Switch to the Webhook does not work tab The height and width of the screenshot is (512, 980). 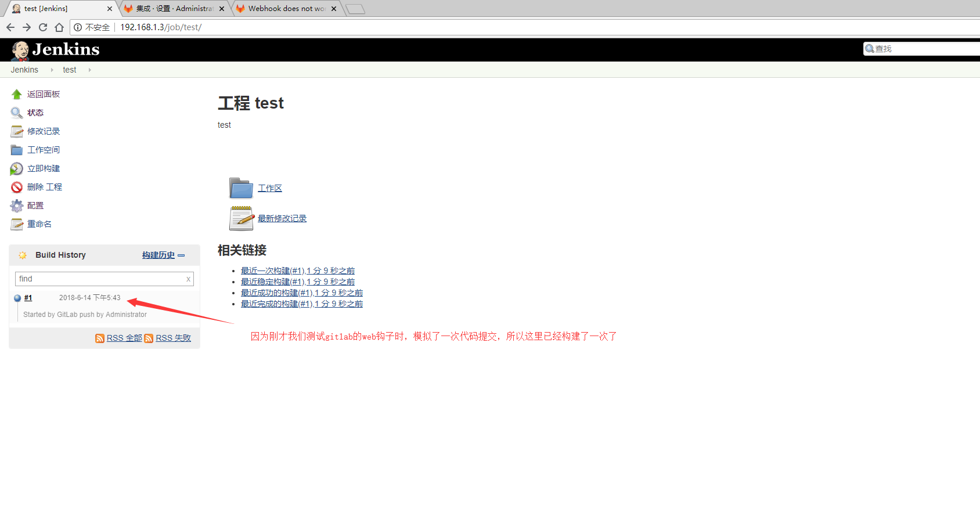pos(286,9)
